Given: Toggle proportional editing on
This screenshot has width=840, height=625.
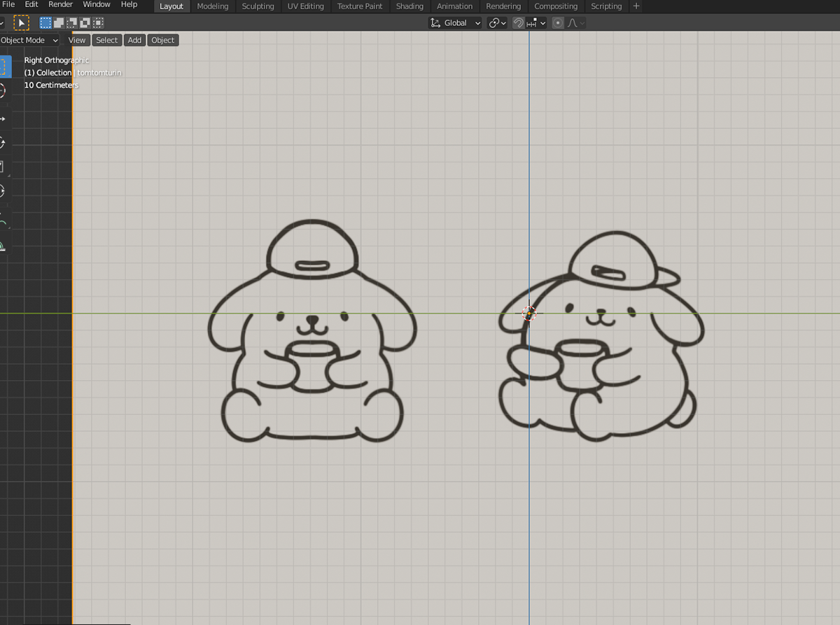Looking at the screenshot, I should (558, 23).
